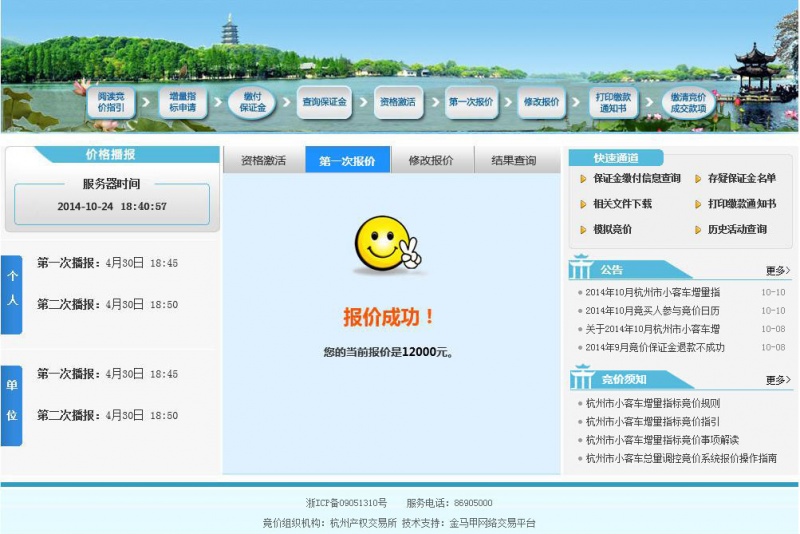Click the 相关文件下载 link

(x=622, y=204)
